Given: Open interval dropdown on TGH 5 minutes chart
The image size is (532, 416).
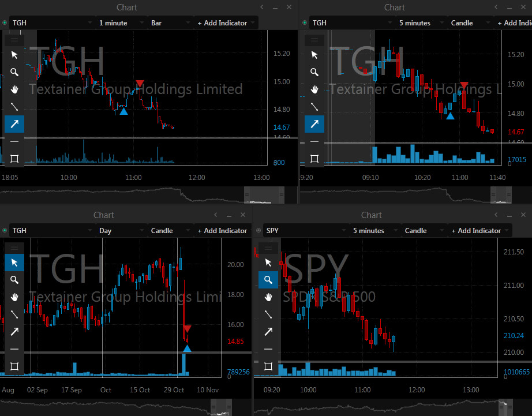Looking at the screenshot, I should pyautogui.click(x=421, y=23).
